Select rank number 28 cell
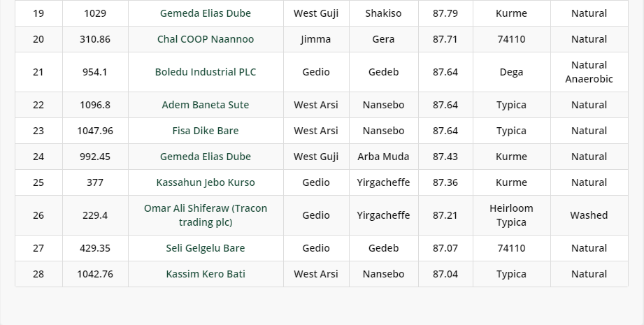 click(38, 274)
